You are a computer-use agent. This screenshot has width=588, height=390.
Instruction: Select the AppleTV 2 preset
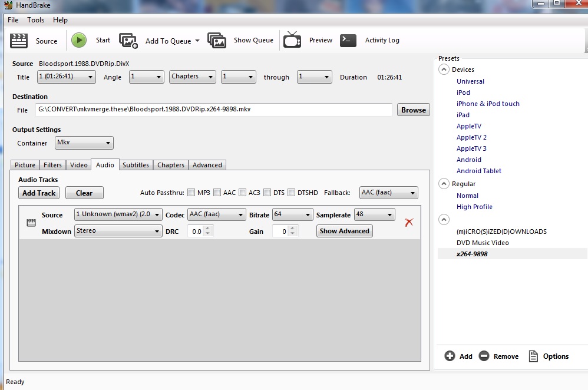pos(471,137)
